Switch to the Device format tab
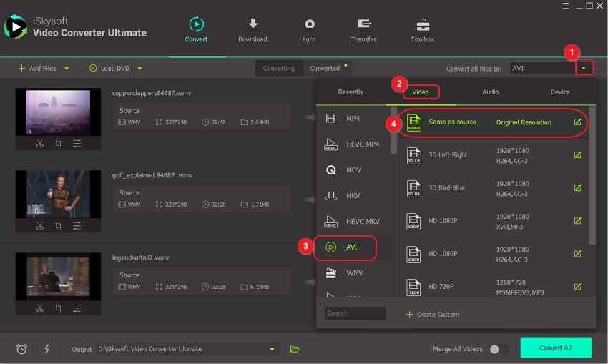This screenshot has width=608, height=364. pos(560,92)
